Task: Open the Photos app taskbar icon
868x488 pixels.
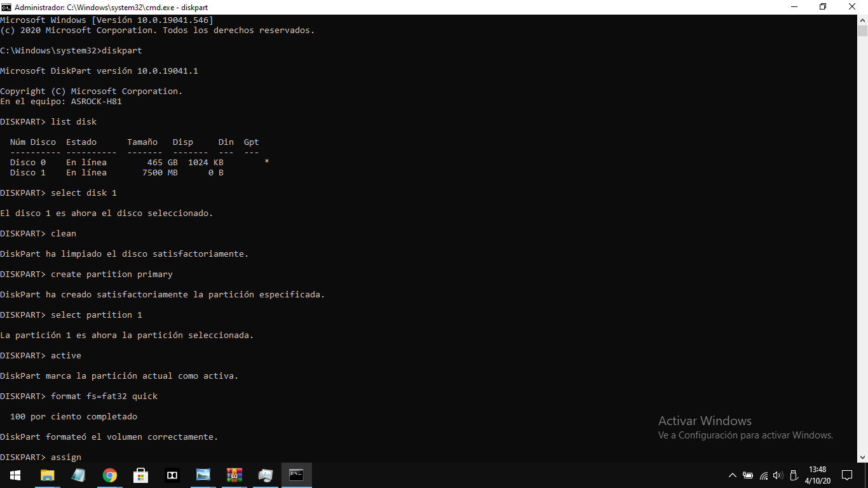Action: 203,475
